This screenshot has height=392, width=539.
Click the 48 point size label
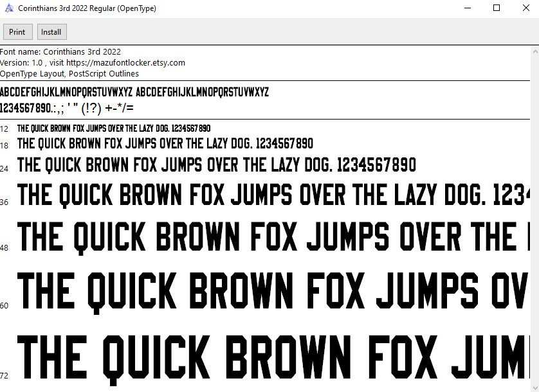coord(5,247)
